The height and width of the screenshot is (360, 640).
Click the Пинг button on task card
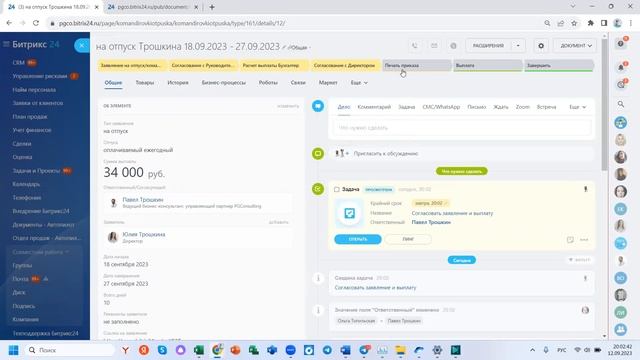pos(408,239)
